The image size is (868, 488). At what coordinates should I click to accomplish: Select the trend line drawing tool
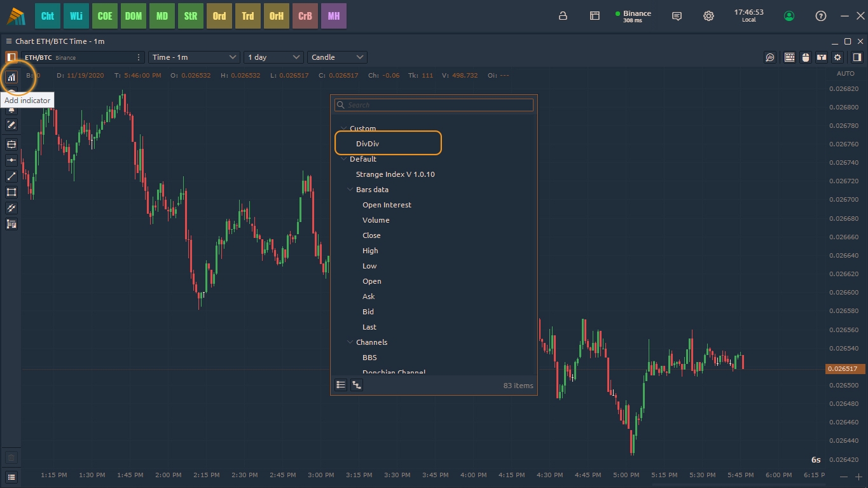point(11,176)
